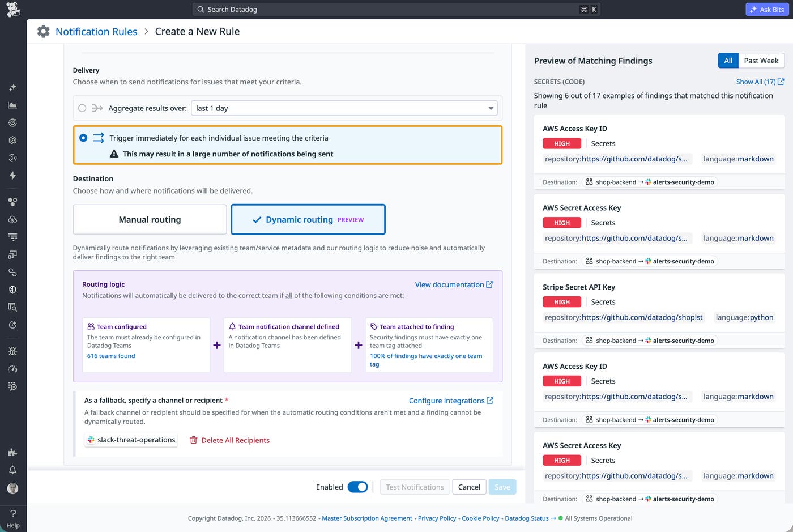Image resolution: width=793 pixels, height=532 pixels.
Task: Open the sparkles icon in sidebar
Action: (x=12, y=87)
